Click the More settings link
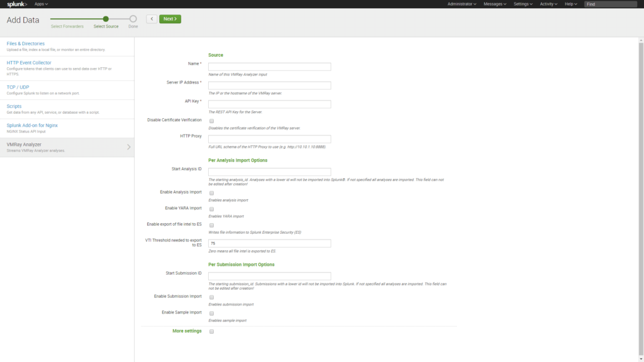 [187, 331]
